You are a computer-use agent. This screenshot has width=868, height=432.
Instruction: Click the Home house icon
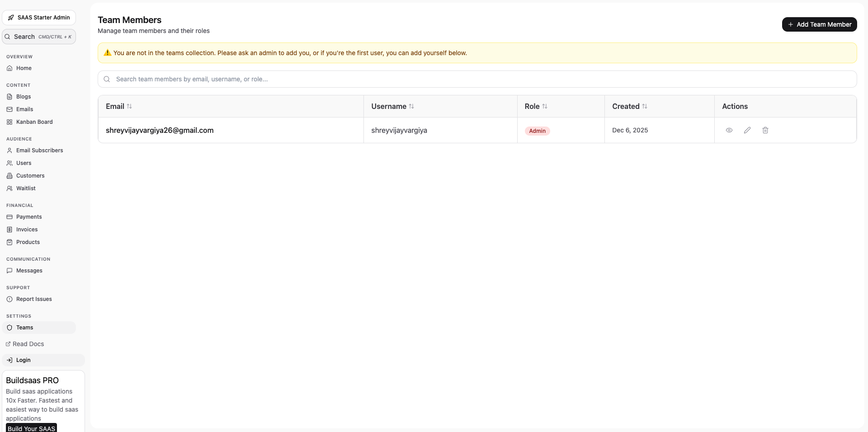tap(9, 68)
